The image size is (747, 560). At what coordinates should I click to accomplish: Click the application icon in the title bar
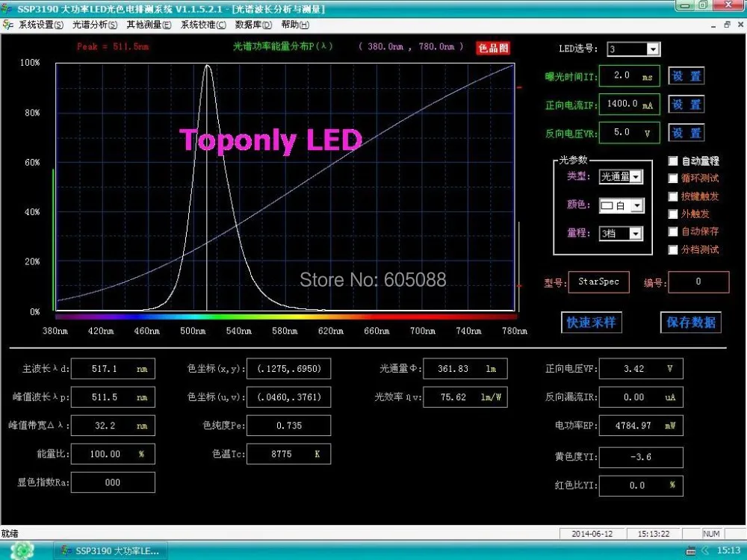coord(7,8)
